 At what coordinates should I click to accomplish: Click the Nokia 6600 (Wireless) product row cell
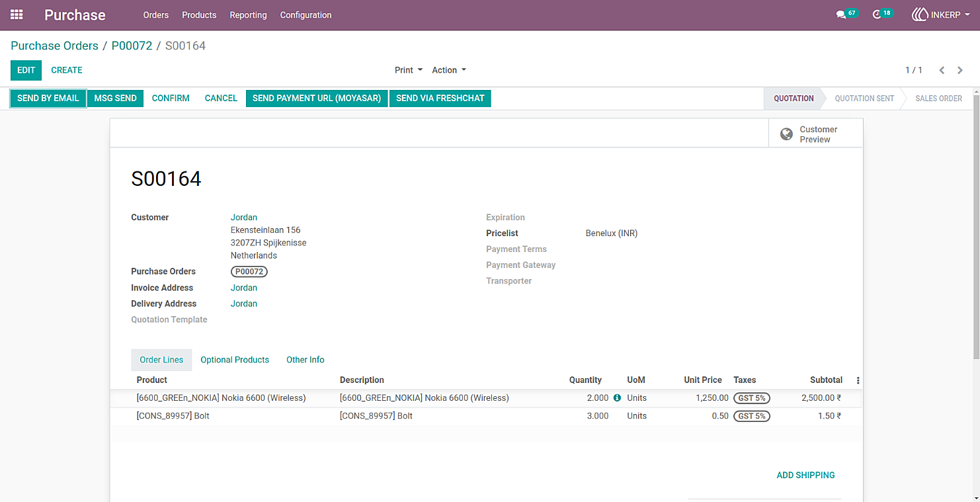(x=221, y=398)
